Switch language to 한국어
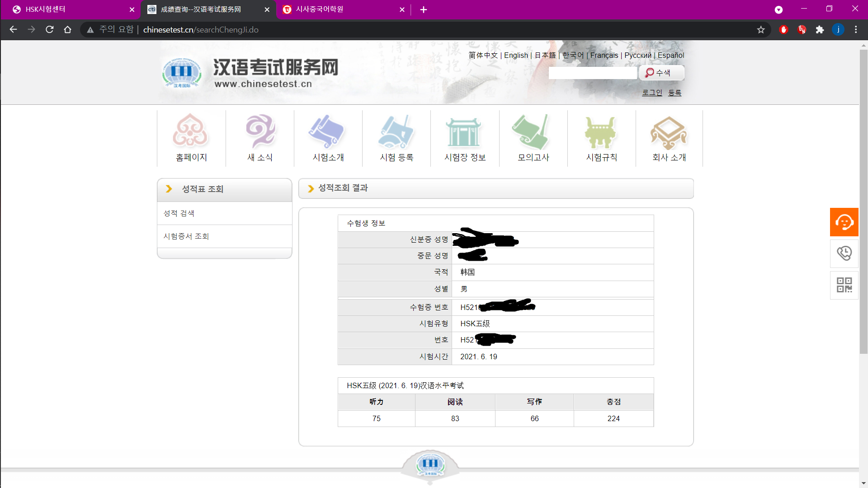 pos(573,55)
